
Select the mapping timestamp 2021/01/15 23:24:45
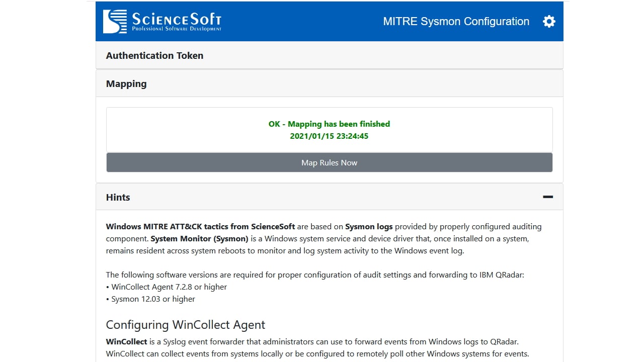329,136
